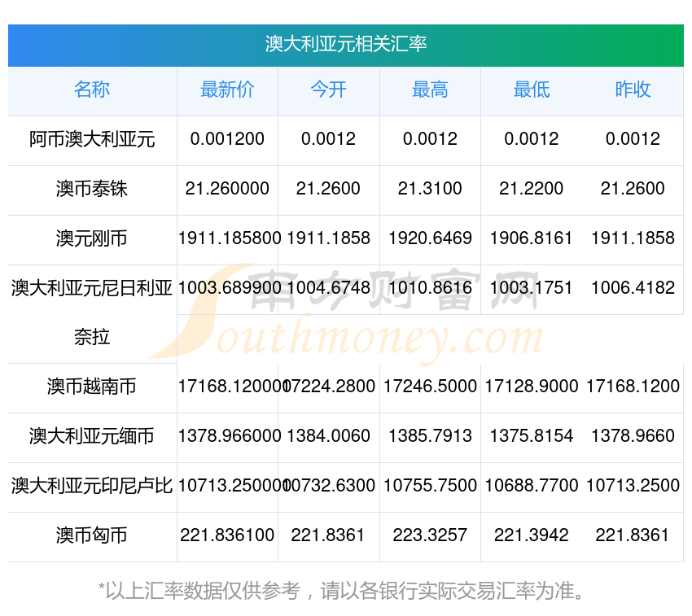Click the low value 1375.8154

[x=532, y=436]
